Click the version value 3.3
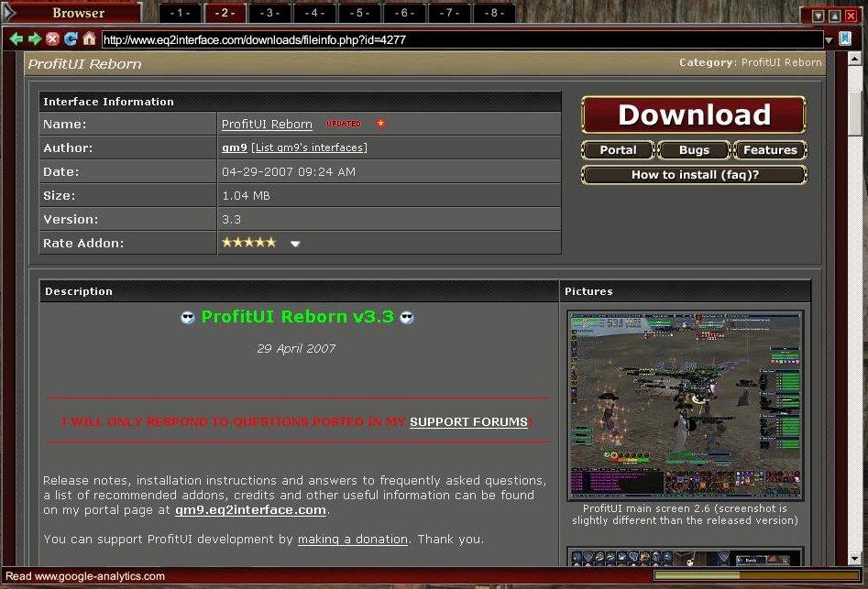 pos(231,220)
